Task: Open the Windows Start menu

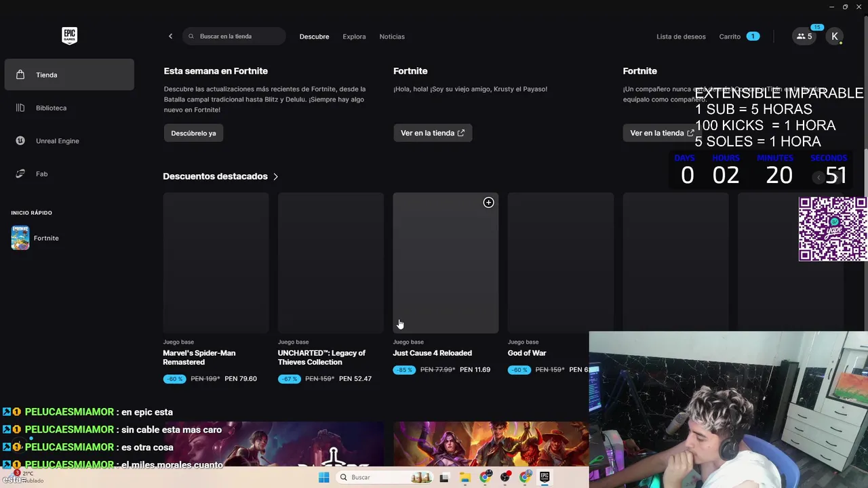Action: pyautogui.click(x=323, y=477)
